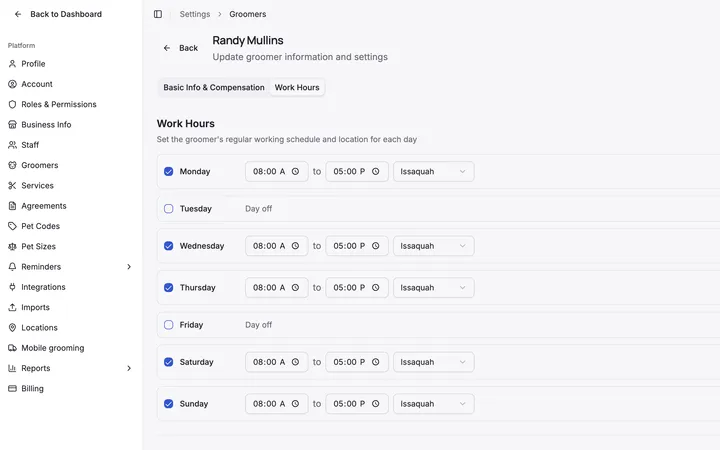Viewport: 720px width, 450px height.
Task: Switch to Basic Info & Compensation tab
Action: pyautogui.click(x=214, y=87)
